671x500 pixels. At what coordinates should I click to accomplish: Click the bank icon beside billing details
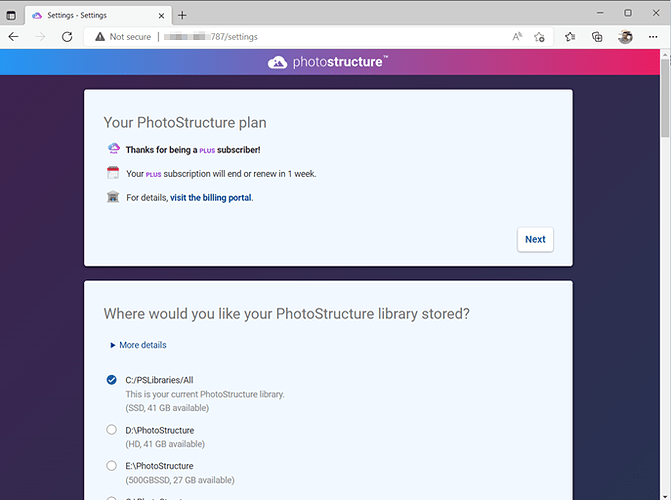tap(113, 197)
